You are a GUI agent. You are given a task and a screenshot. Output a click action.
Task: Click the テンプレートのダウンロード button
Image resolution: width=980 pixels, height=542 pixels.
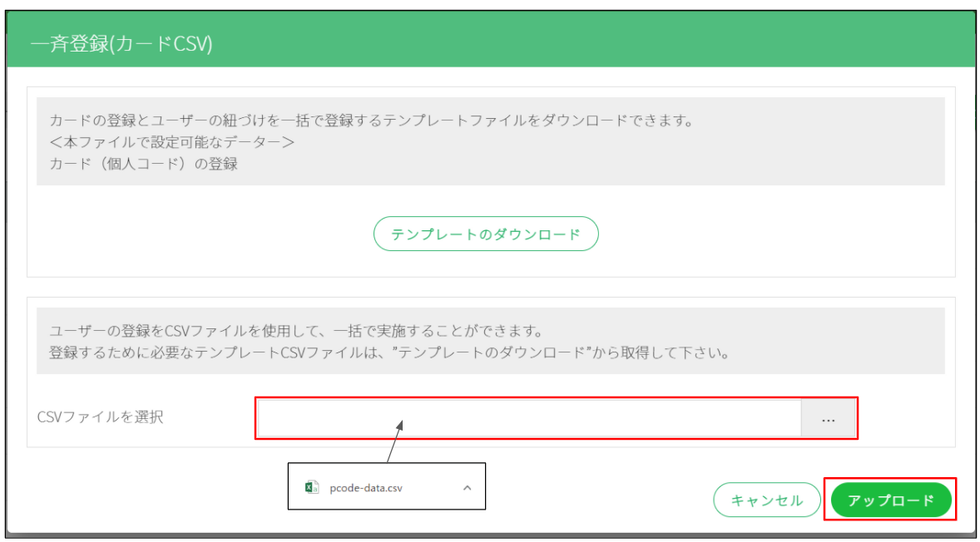tap(486, 234)
